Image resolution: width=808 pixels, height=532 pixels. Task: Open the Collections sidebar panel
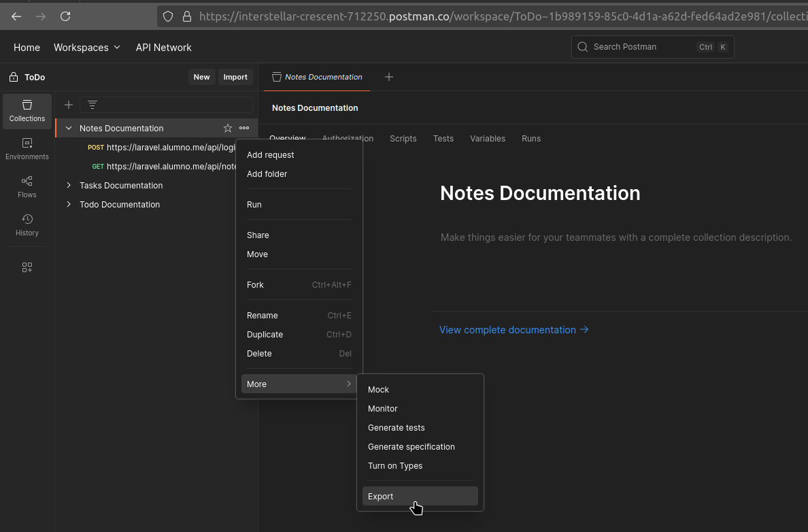tap(27, 111)
